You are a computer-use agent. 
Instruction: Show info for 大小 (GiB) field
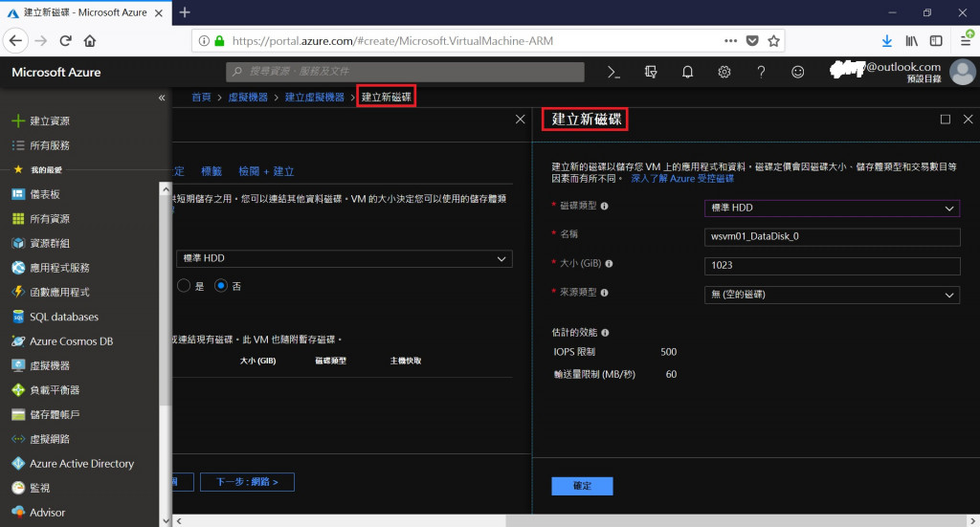609,264
